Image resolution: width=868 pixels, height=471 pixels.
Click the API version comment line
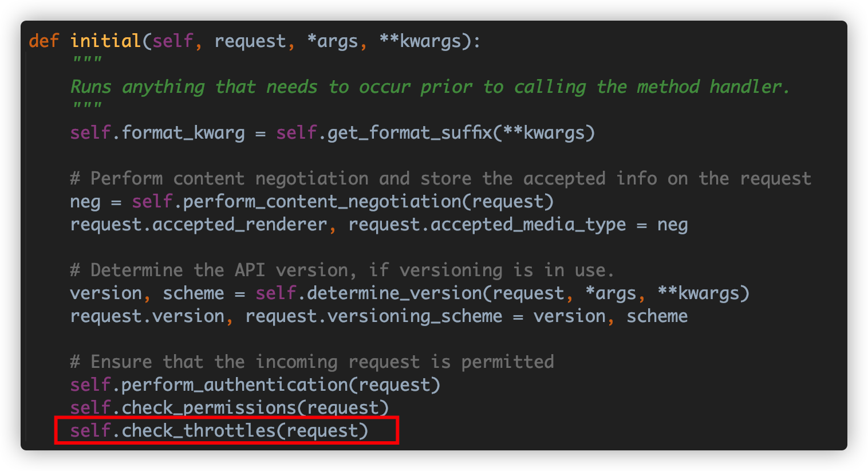(x=342, y=270)
